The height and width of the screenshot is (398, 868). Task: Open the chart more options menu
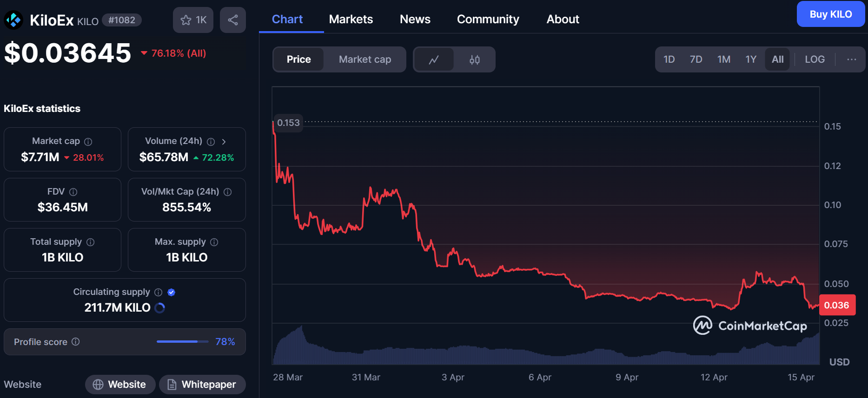click(x=851, y=59)
